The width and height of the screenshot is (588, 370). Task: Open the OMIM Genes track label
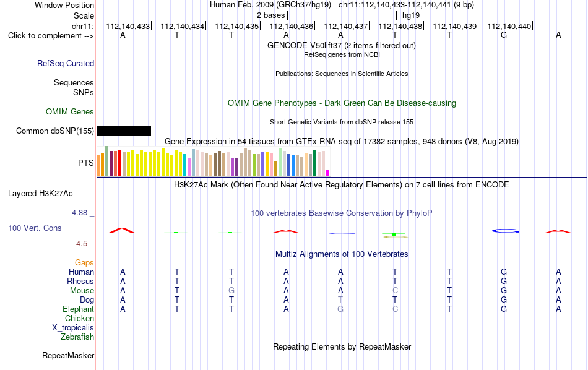tap(69, 112)
